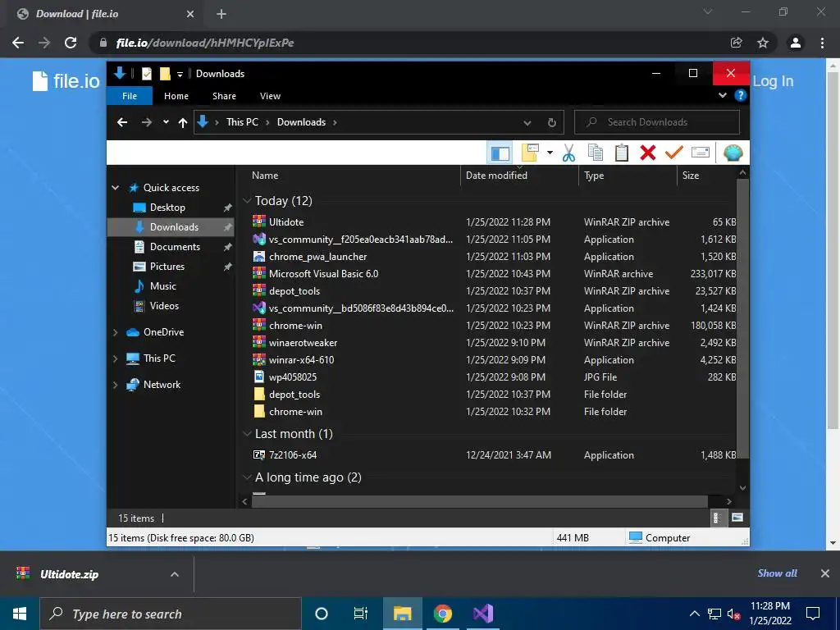
Task: Click the Explorer Forward arrow
Action: (146, 123)
